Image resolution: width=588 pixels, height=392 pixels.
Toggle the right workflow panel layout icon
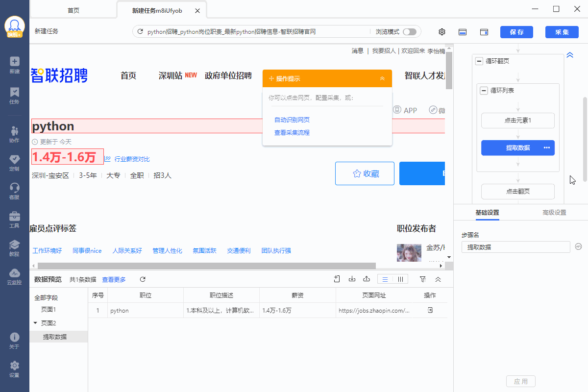(484, 32)
